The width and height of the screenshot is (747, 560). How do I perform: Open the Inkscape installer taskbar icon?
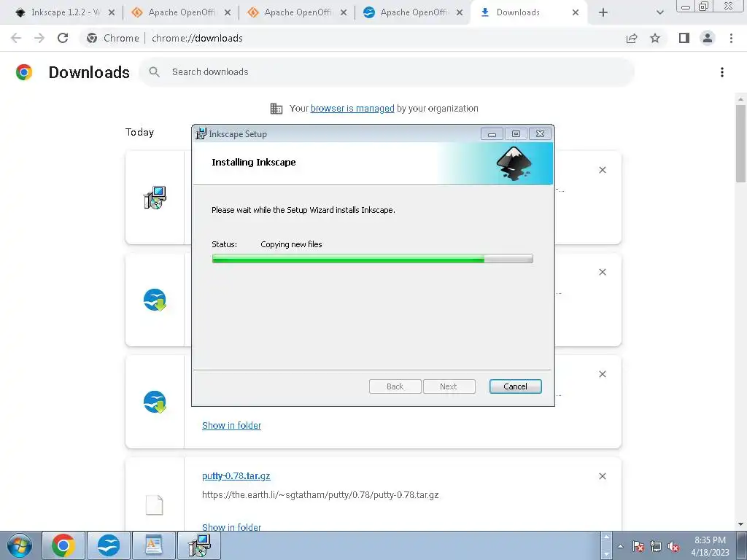(x=198, y=545)
